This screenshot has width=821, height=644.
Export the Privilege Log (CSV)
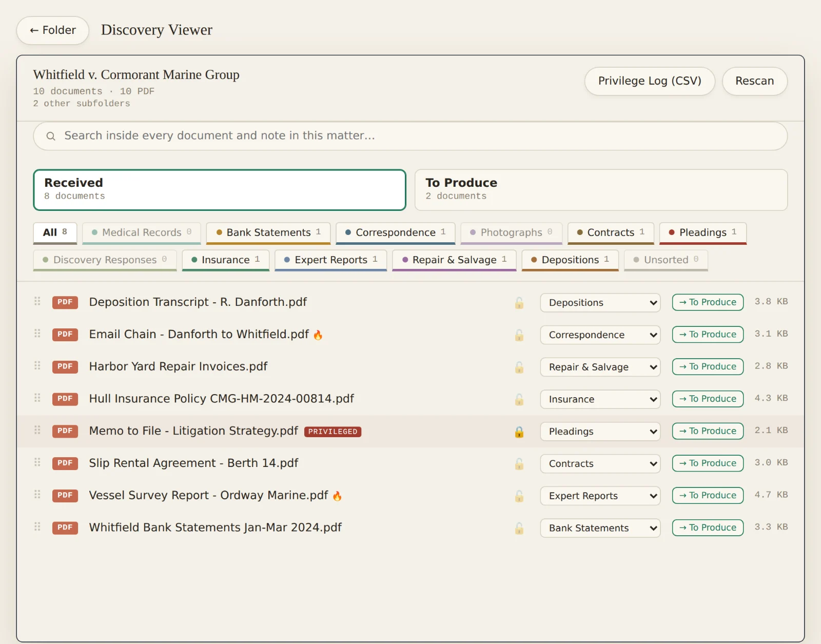click(650, 81)
